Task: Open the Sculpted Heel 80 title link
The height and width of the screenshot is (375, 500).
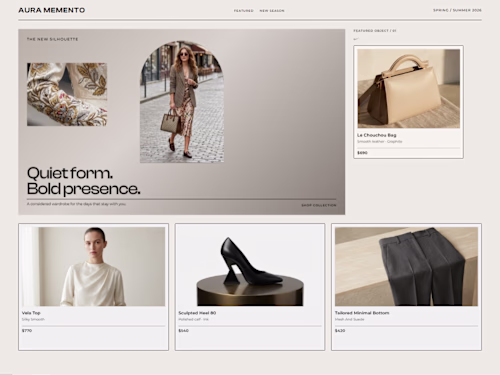Action: [x=197, y=313]
